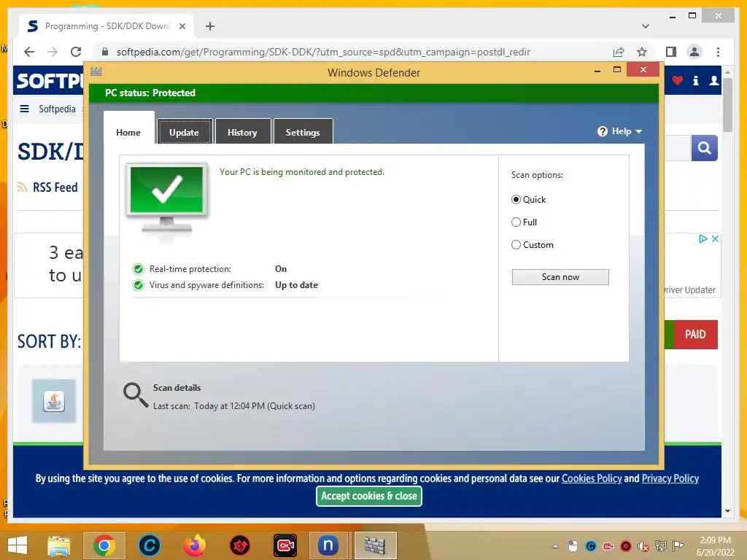Show hidden system tray icons
This screenshot has height=560, width=747.
555,546
